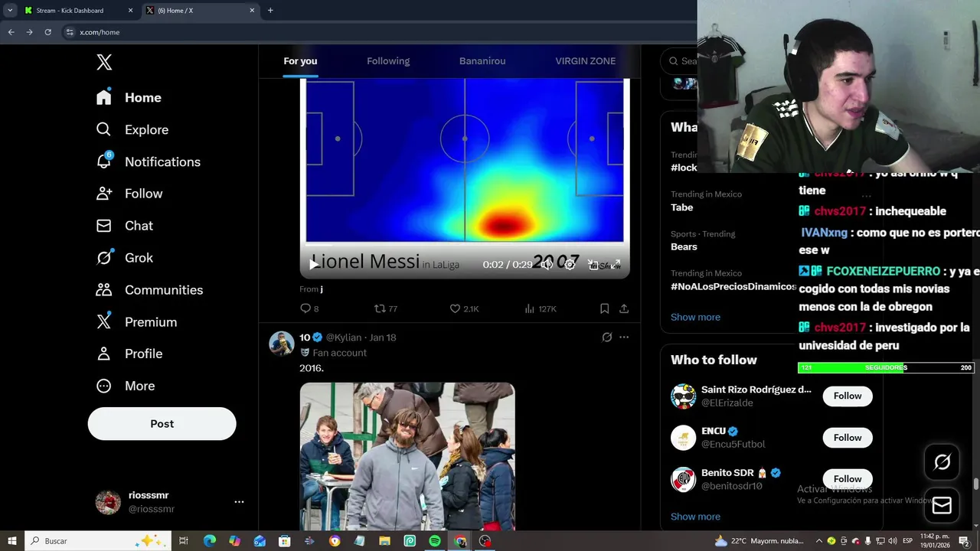Open the floating messages envelope button
The image size is (980, 551).
coord(942,506)
